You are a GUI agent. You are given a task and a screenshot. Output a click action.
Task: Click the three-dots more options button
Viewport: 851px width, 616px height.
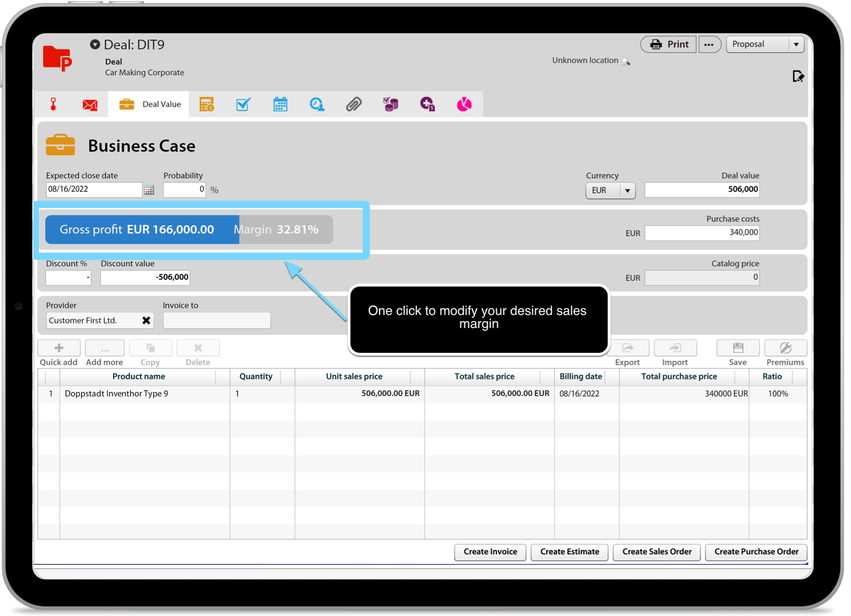(x=709, y=44)
